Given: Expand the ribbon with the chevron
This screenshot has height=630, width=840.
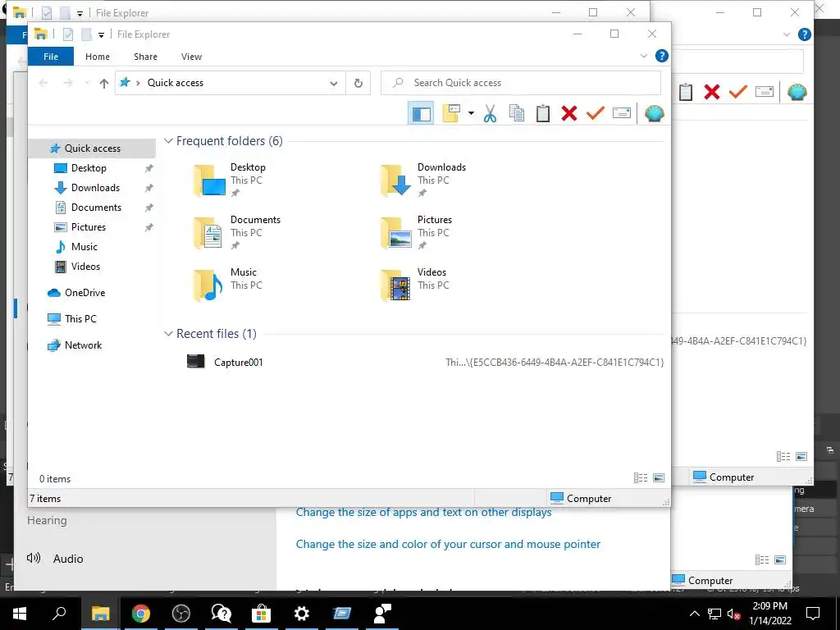Looking at the screenshot, I should coord(644,57).
